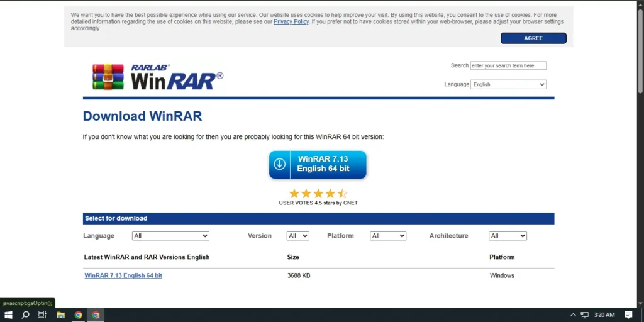This screenshot has width=644, height=322.
Task: Open File Explorer from the taskbar
Action: point(61,315)
